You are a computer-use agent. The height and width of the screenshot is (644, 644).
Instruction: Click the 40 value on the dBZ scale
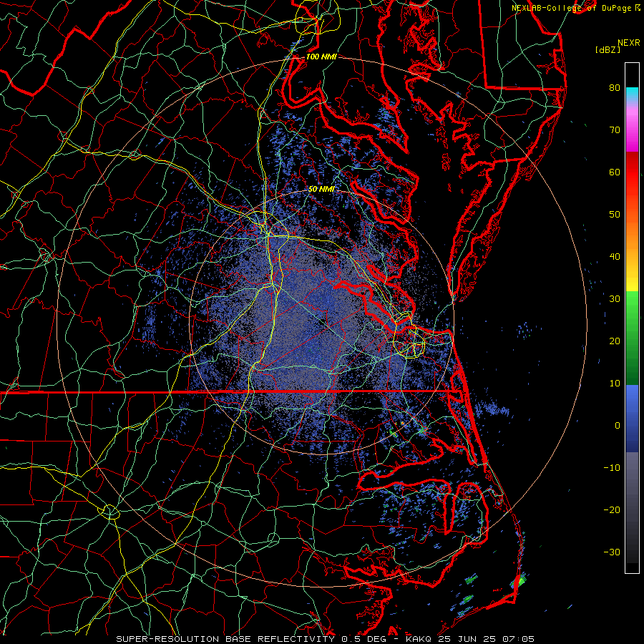click(x=615, y=257)
